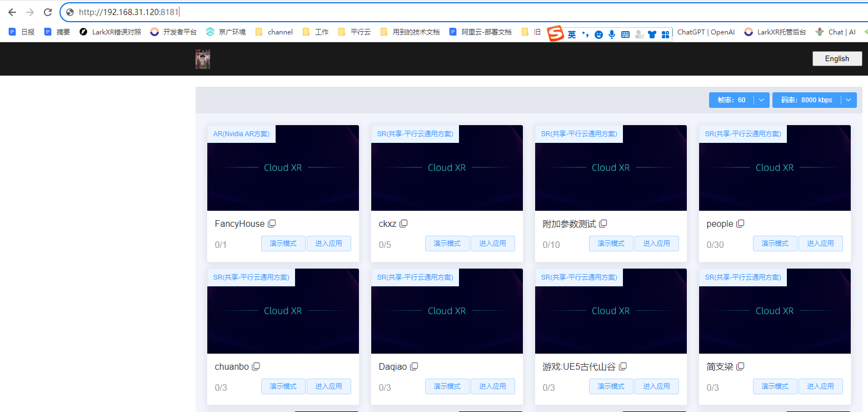Viewport: 868px width, 412px height.
Task: Start 演示模式 for ckxz
Action: point(447,244)
